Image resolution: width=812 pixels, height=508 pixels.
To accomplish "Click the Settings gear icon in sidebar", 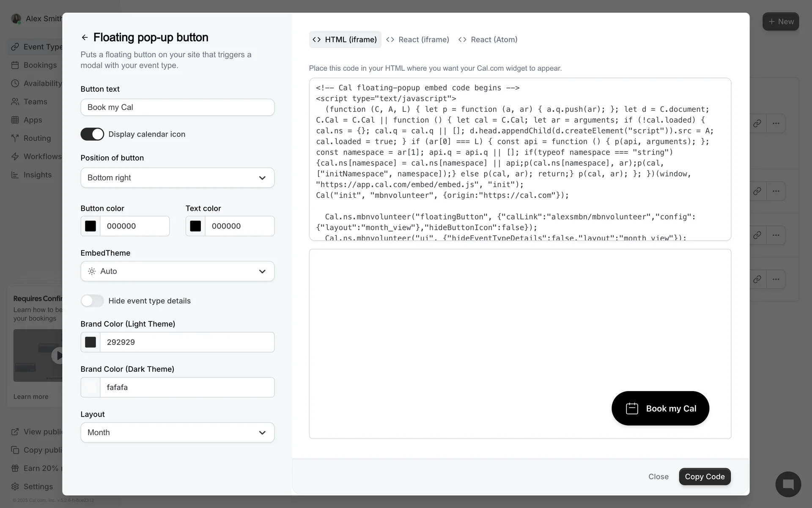I will pos(15,486).
